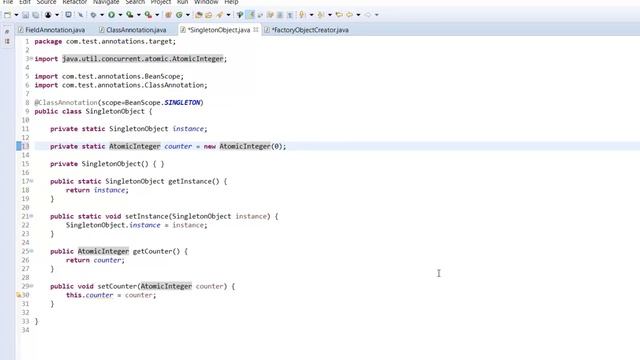Close the SingletonObject.java tab
Viewport: 640px width, 360px height.
(256, 29)
